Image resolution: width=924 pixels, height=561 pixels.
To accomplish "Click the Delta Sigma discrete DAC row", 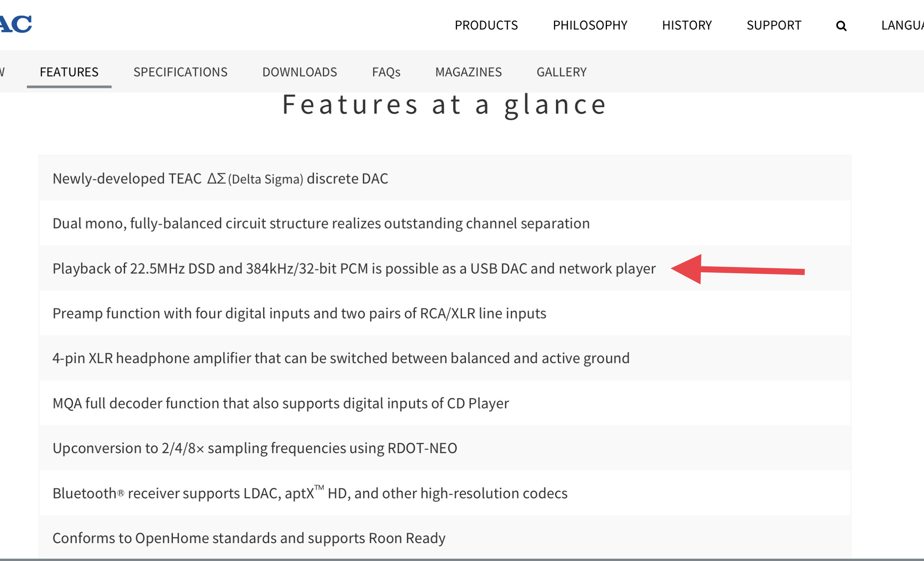I will (445, 178).
